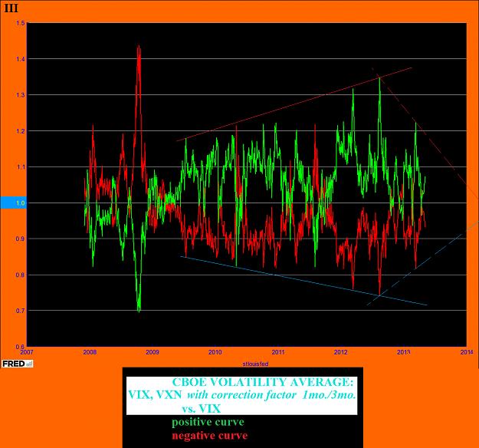Click the 2014 x-axis label
Screen dimensions: 479x448
(x=467, y=352)
